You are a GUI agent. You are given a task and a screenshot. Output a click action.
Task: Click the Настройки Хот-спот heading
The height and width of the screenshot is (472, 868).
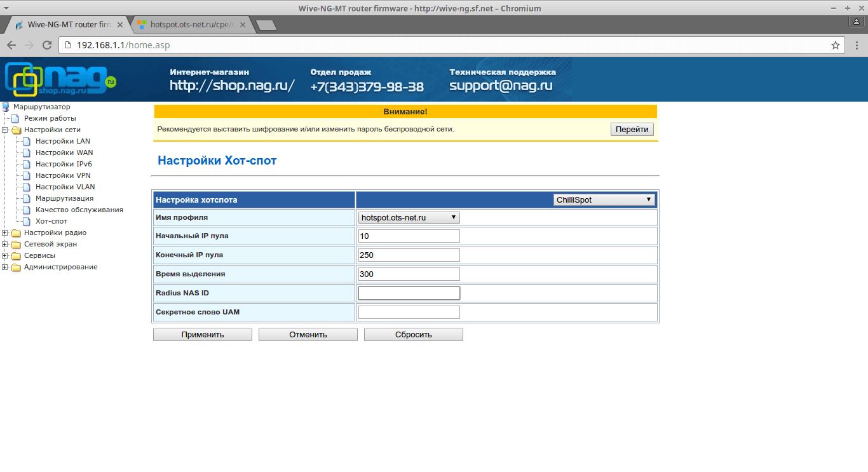point(217,161)
